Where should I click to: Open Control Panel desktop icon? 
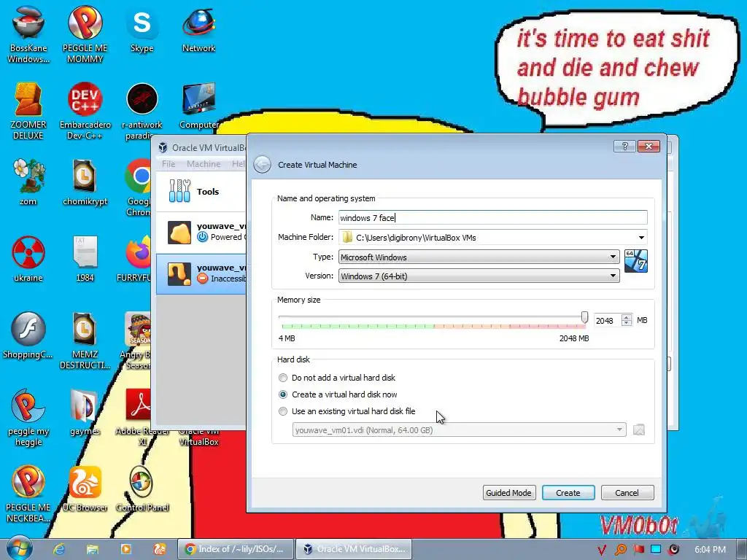[142, 489]
